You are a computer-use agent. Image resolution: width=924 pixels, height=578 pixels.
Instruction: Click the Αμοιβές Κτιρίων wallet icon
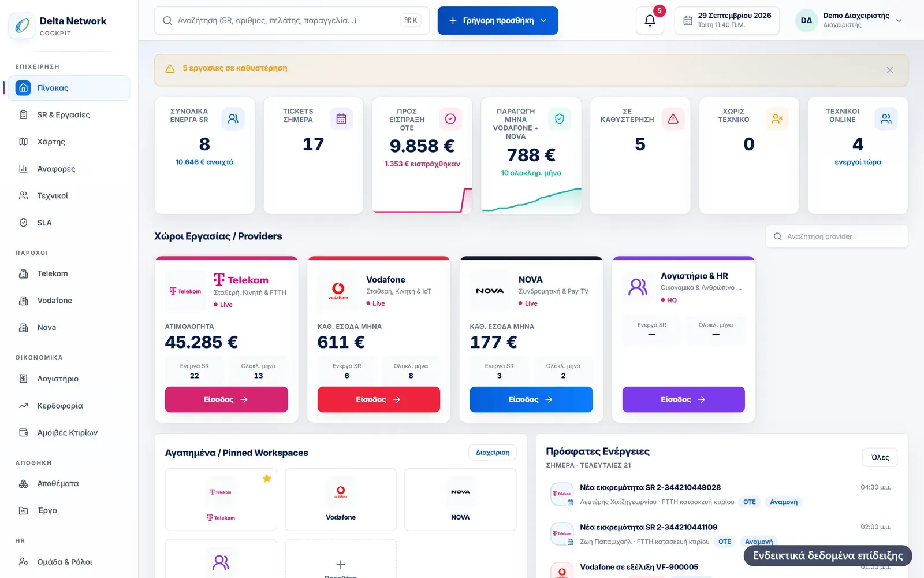coord(24,432)
